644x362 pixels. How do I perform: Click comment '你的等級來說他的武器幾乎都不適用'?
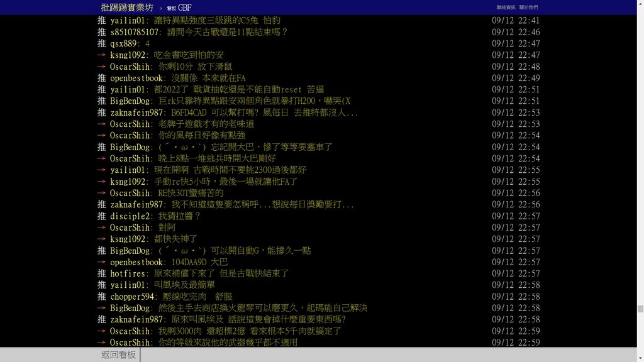(228, 343)
